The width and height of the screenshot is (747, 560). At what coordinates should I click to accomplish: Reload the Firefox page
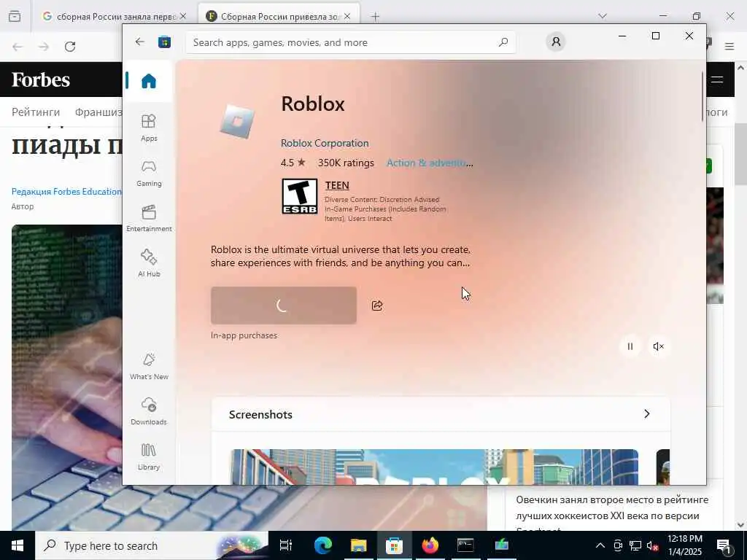pos(70,47)
